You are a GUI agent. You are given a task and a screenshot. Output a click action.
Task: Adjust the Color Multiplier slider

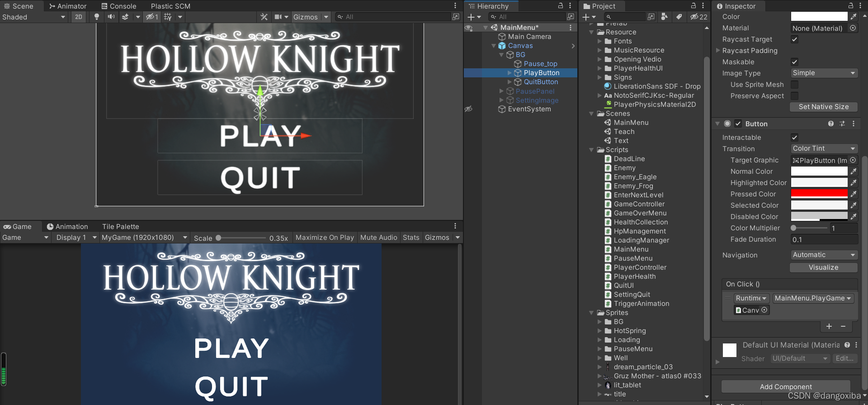[809, 228]
